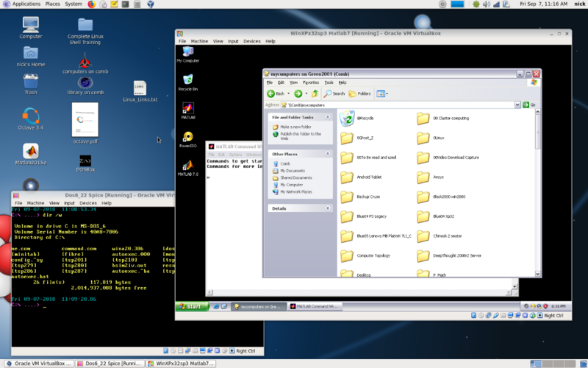Open the Devices menu in WinXP VirtualBox window
This screenshot has height=368, width=588.
251,41
